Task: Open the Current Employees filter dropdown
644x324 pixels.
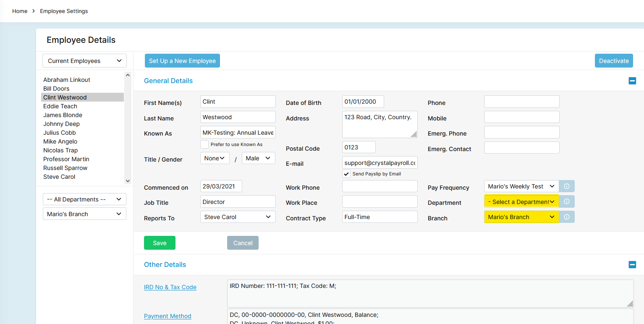Action: pos(84,60)
